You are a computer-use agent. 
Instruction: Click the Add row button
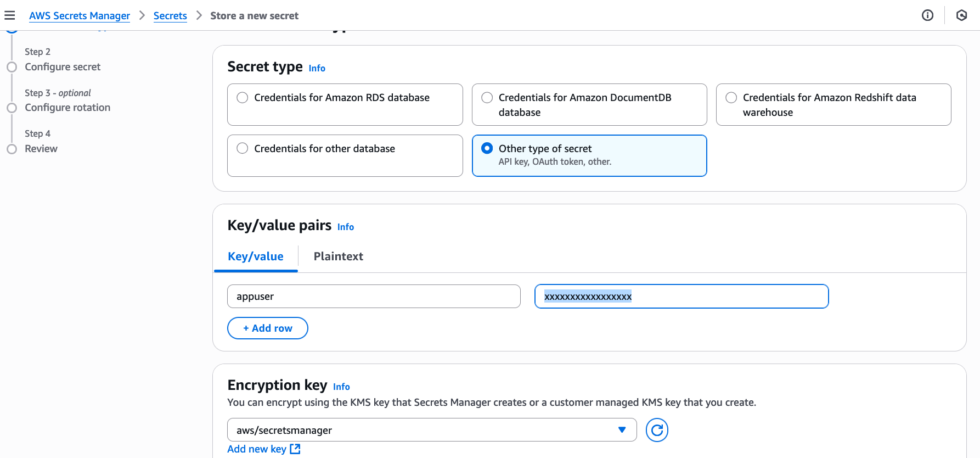pyautogui.click(x=268, y=328)
